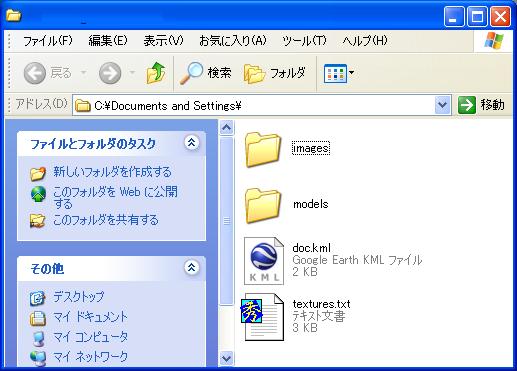Collapse the その他 panel
The height and width of the screenshot is (371, 517).
[x=192, y=268]
